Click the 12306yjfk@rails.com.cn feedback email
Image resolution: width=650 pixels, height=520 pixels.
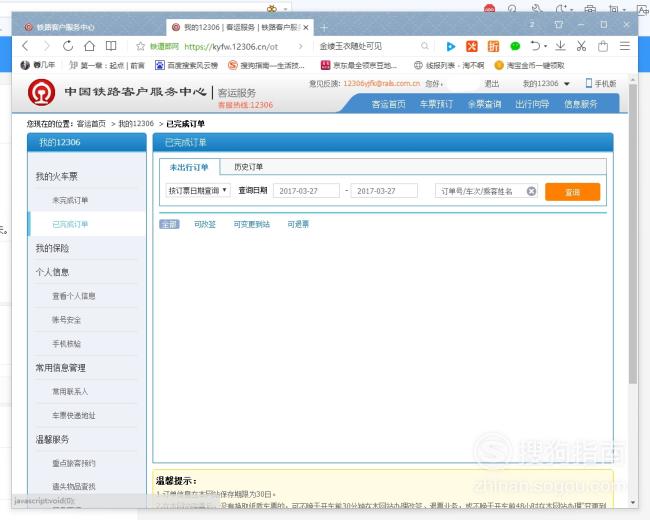[381, 83]
